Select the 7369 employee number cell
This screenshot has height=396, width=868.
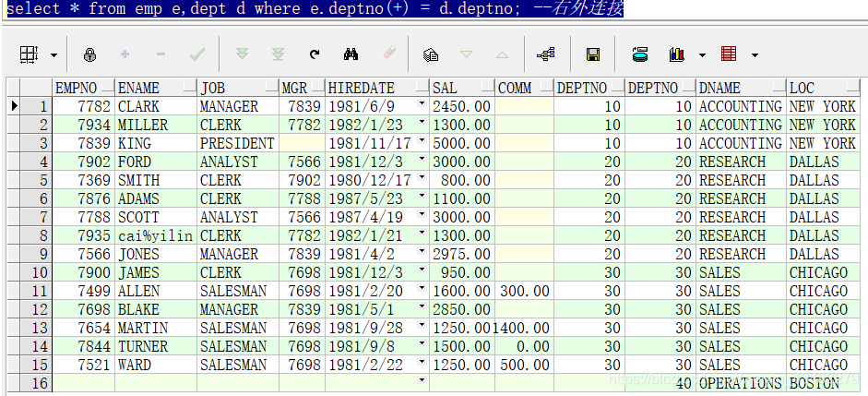pos(84,180)
